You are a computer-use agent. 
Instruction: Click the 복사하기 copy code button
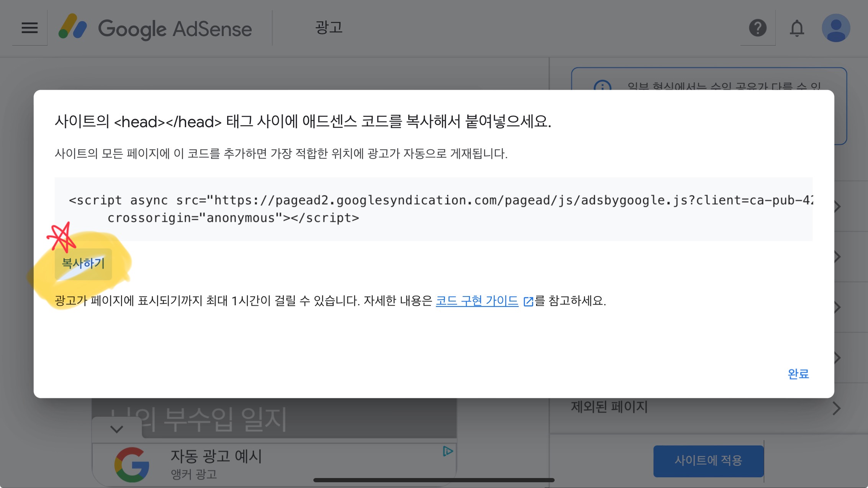coord(83,264)
